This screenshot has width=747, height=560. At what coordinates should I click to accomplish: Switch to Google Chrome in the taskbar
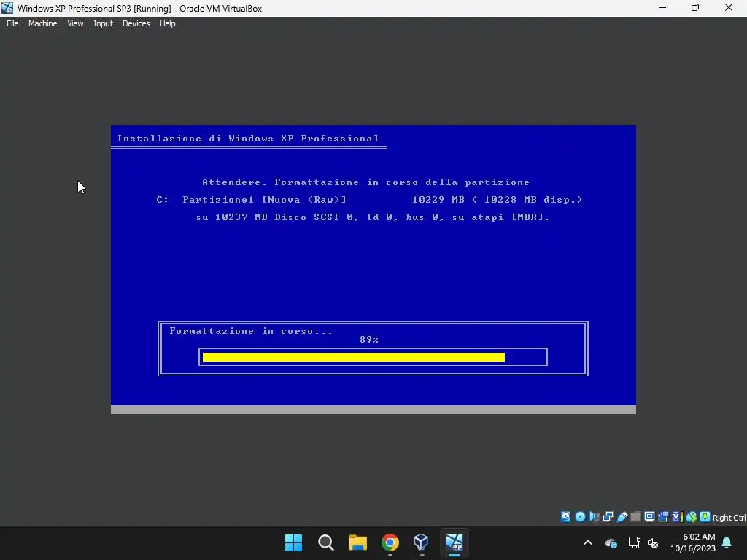tap(390, 542)
